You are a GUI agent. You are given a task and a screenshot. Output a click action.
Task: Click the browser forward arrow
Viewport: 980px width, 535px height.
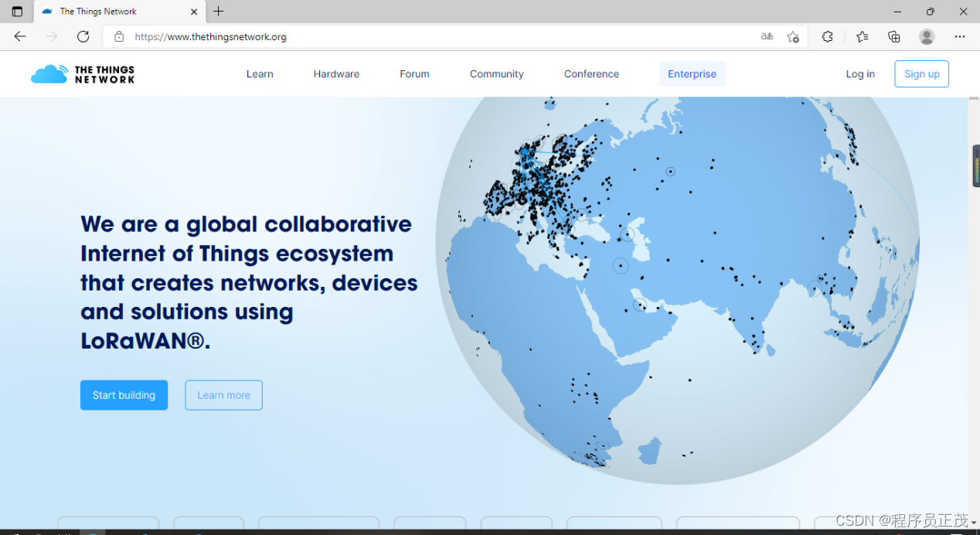pos(52,36)
